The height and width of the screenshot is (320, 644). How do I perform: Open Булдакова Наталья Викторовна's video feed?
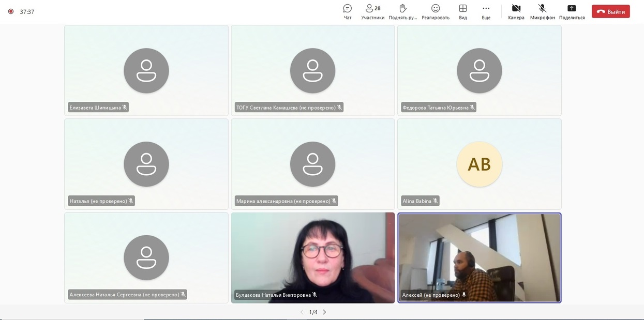click(313, 257)
